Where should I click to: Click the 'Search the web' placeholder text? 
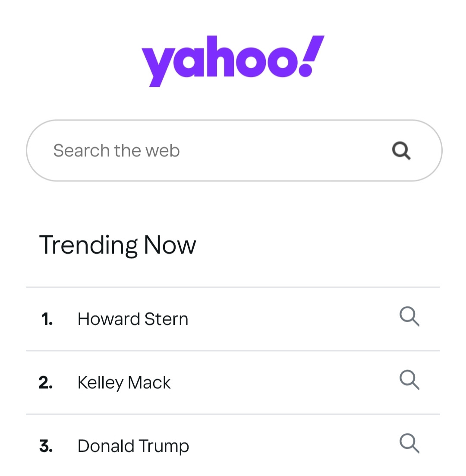pyautogui.click(x=116, y=150)
